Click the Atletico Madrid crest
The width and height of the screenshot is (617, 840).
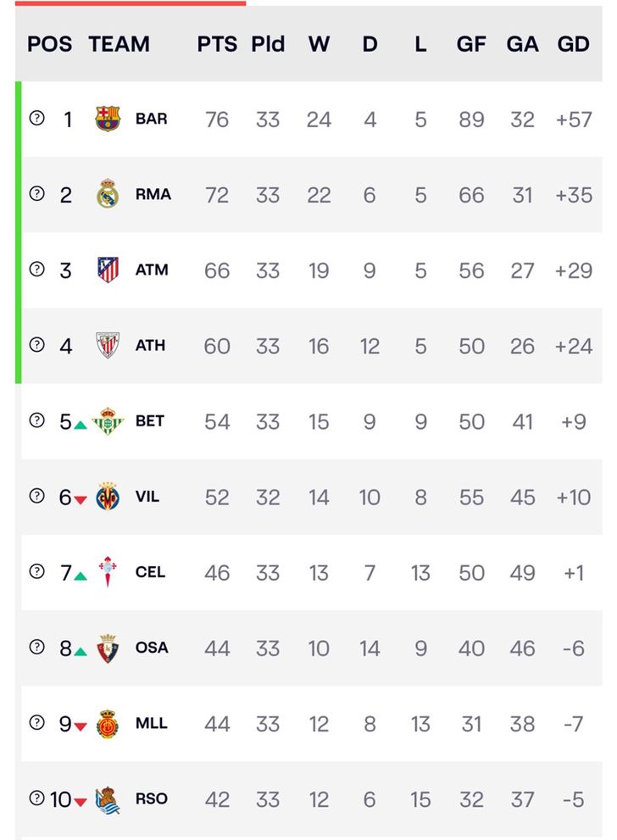pyautogui.click(x=108, y=270)
